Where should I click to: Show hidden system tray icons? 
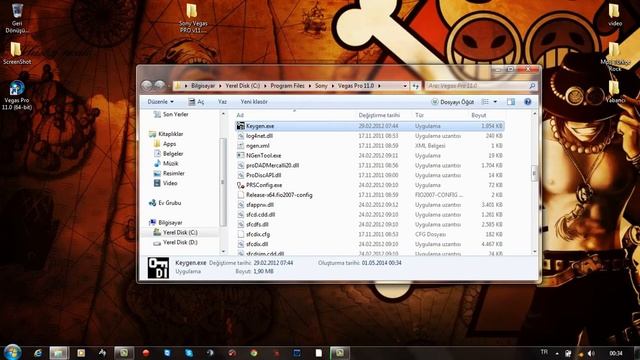557,353
